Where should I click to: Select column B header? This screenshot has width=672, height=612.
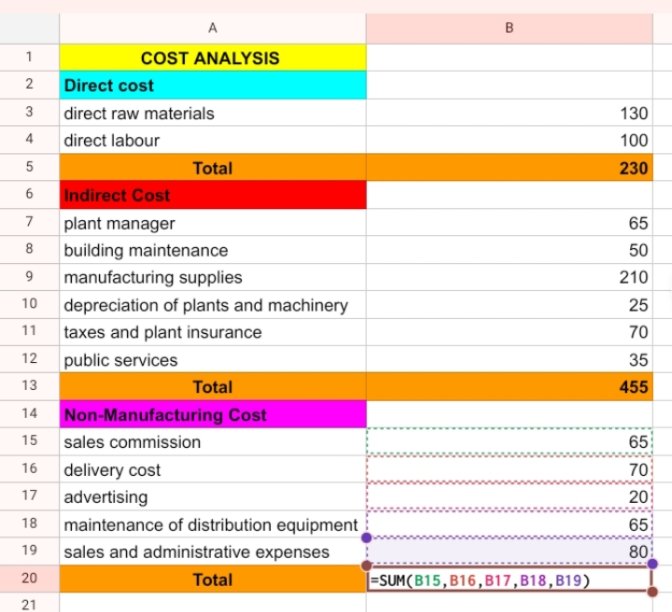[509, 28]
